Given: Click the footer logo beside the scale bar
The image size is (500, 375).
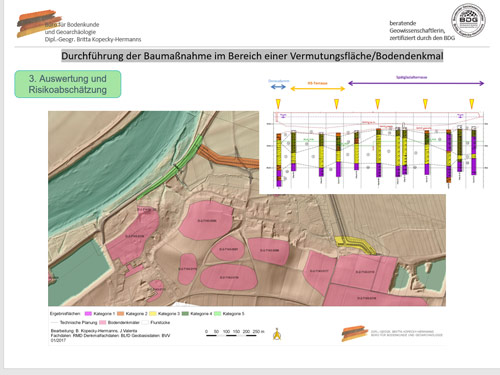Looking at the screenshot, I should [x=355, y=333].
